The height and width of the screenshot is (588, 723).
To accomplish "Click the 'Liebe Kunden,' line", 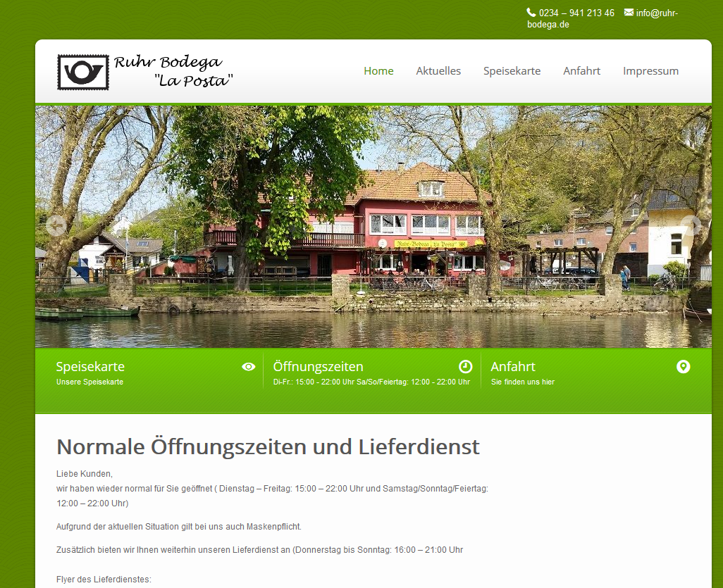I will (85, 474).
